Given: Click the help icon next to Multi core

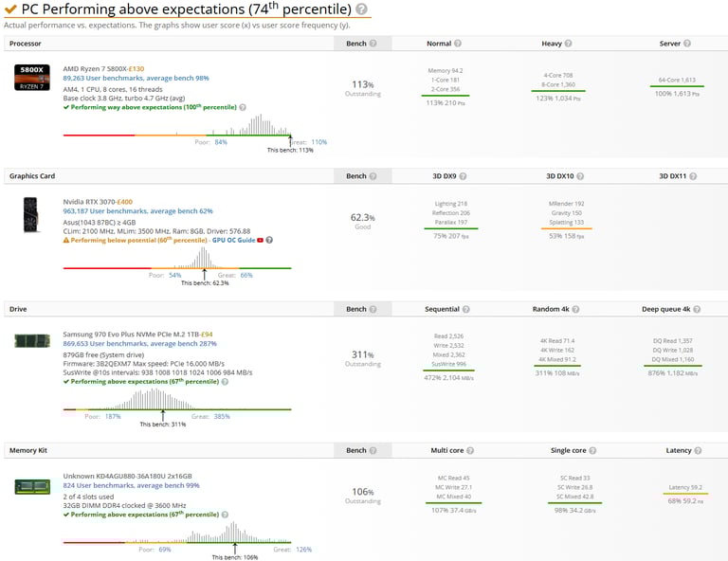Looking at the screenshot, I should pyautogui.click(x=470, y=450).
